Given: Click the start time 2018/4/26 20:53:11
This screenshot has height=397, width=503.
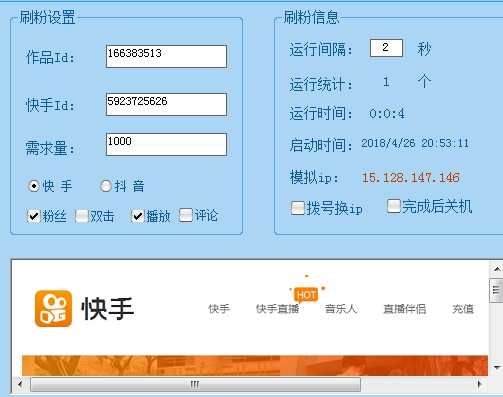Looking at the screenshot, I should point(415,143).
